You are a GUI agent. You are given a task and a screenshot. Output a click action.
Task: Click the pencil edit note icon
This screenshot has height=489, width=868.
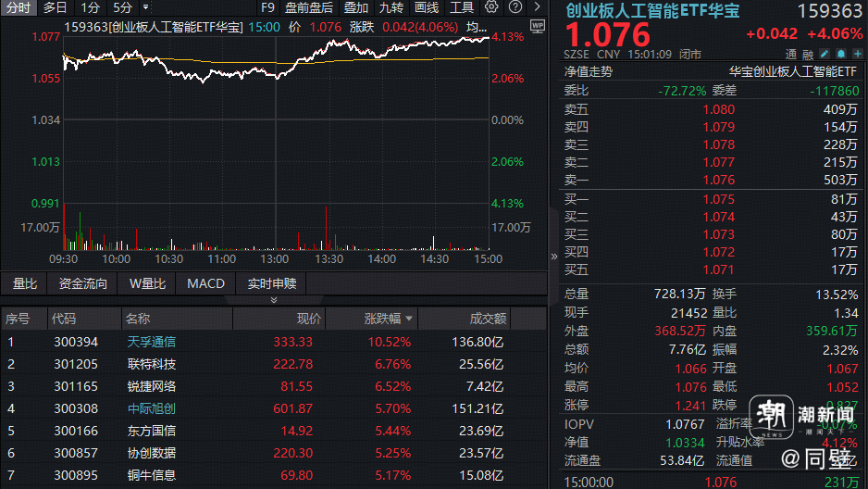[x=825, y=54]
